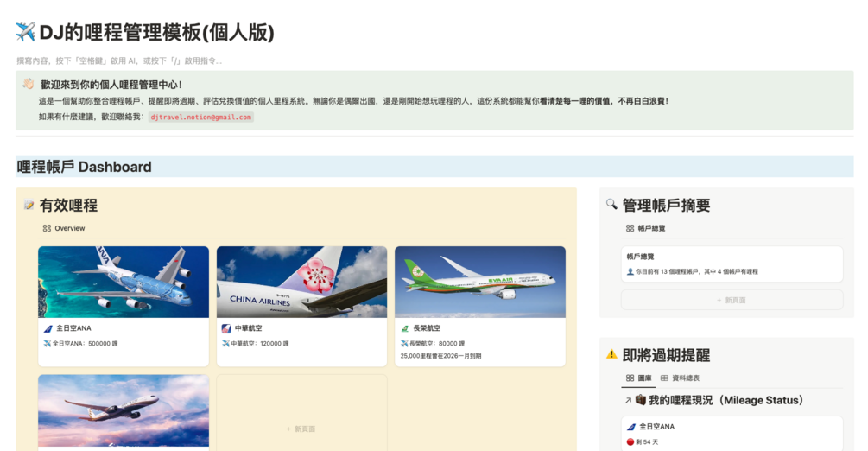Click the person icon in 帳戶總覽 card
The image size is (868, 451).
(x=630, y=271)
